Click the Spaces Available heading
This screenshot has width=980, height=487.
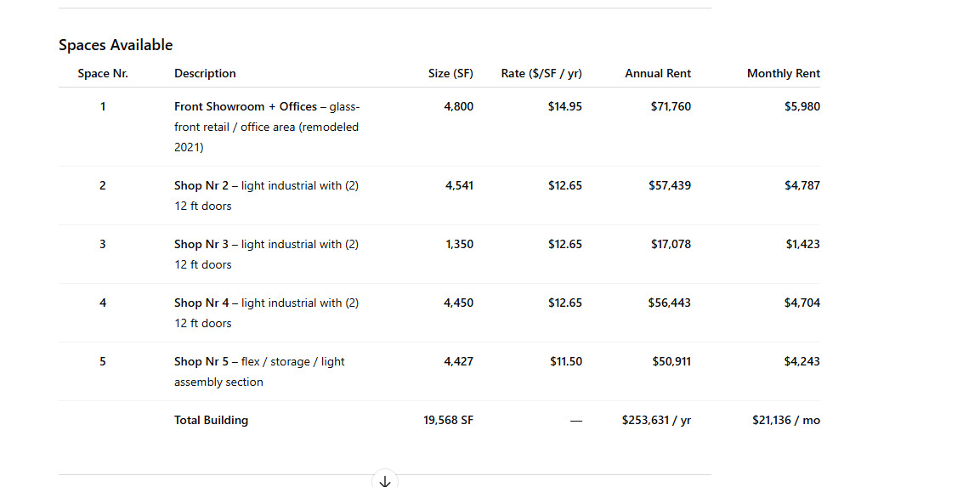[116, 45]
